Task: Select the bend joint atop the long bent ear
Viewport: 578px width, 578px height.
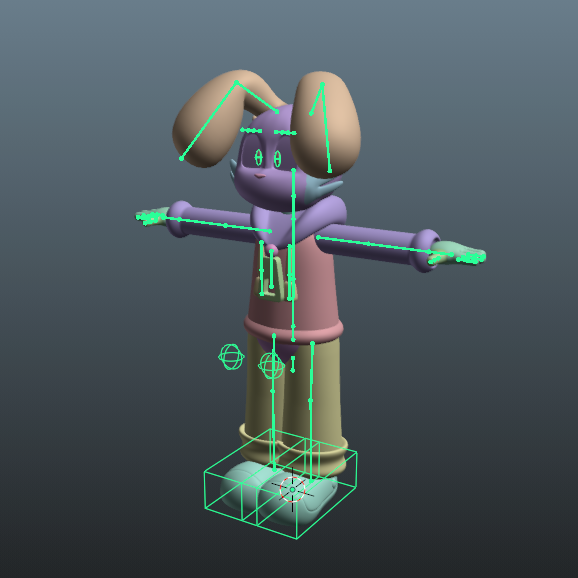Action: (x=237, y=82)
